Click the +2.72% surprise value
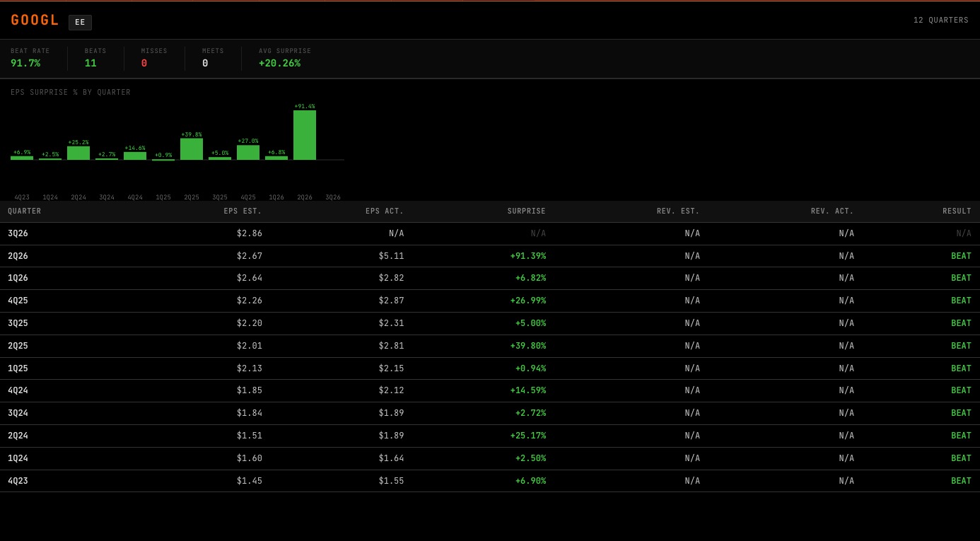This screenshot has width=980, height=541. tap(530, 413)
